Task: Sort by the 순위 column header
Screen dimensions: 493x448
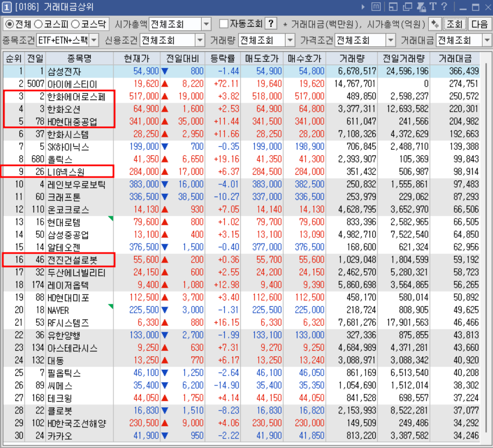Action: coord(14,59)
